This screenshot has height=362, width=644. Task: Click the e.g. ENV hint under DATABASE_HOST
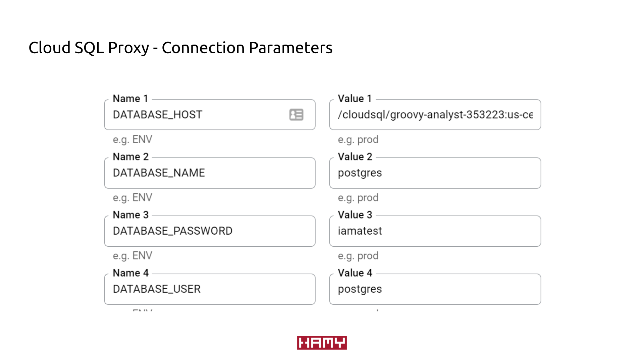coord(132,139)
